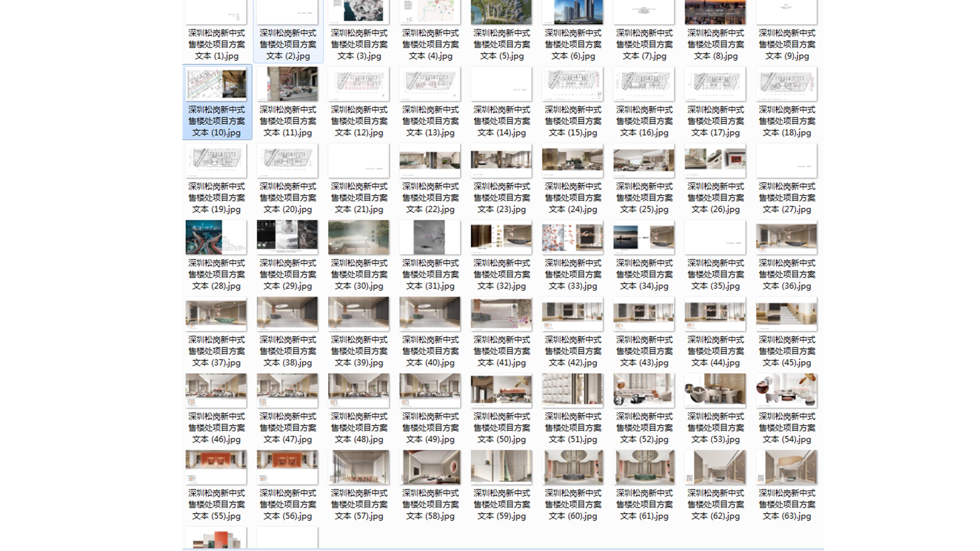Click the staircase rendering 文本 (45).jpg

coord(786,314)
